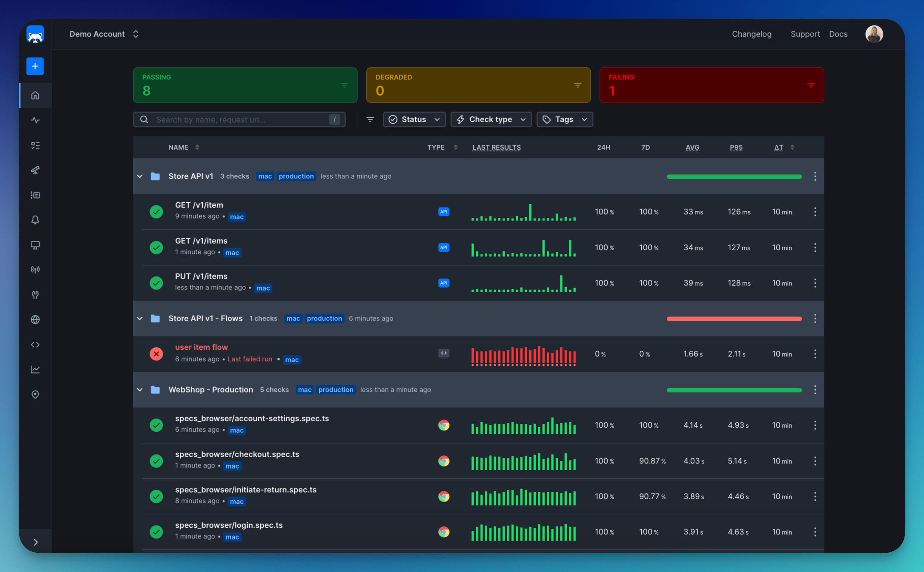Open the globe sidebar icon
The height and width of the screenshot is (572, 924).
click(x=35, y=320)
